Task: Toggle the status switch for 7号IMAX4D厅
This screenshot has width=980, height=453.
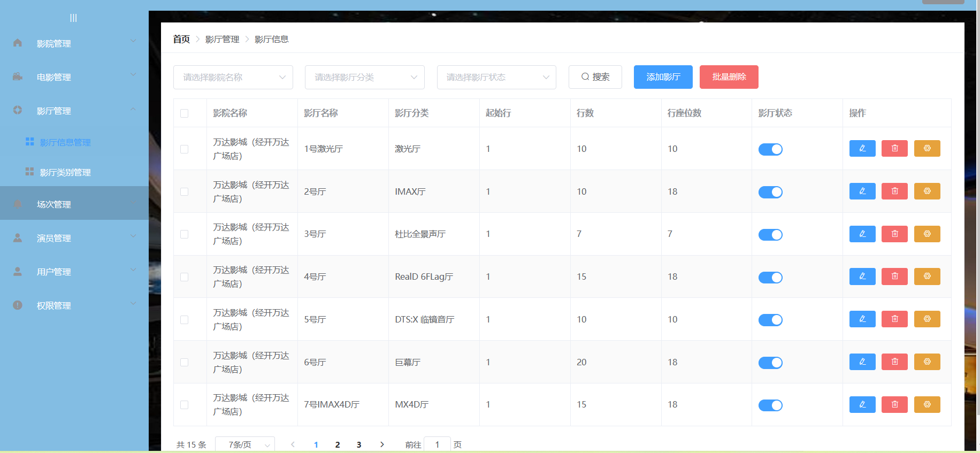Action: (x=770, y=405)
